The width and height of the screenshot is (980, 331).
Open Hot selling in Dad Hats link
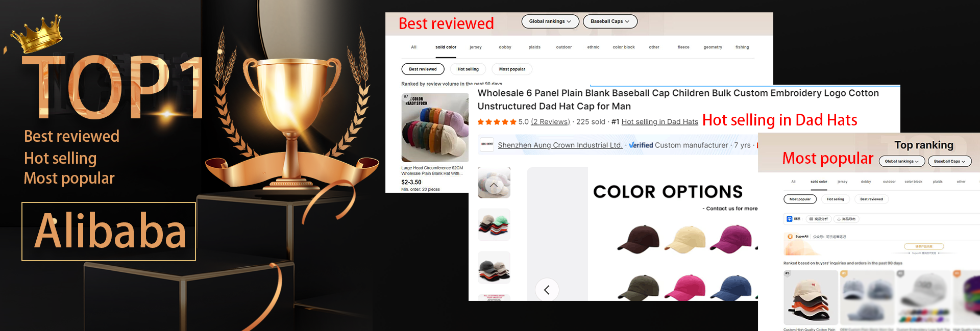[659, 122]
